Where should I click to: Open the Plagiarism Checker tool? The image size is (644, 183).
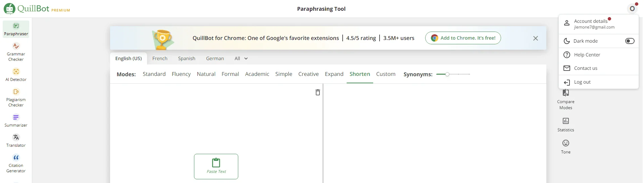16,98
